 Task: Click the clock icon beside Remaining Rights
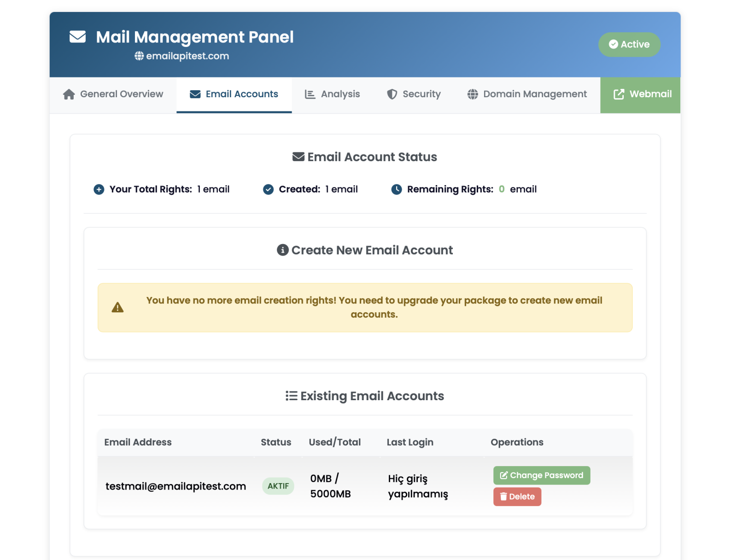tap(396, 189)
